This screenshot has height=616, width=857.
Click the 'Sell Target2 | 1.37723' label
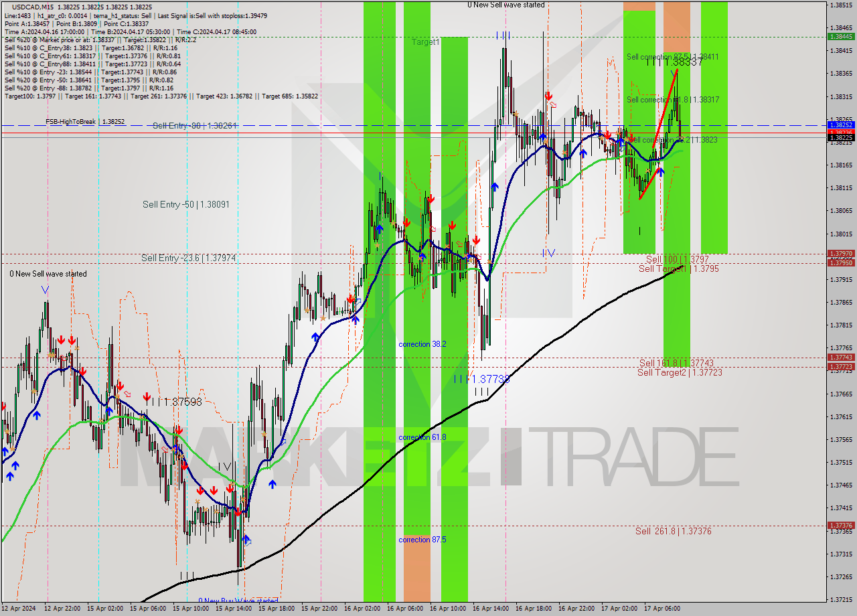coord(680,372)
